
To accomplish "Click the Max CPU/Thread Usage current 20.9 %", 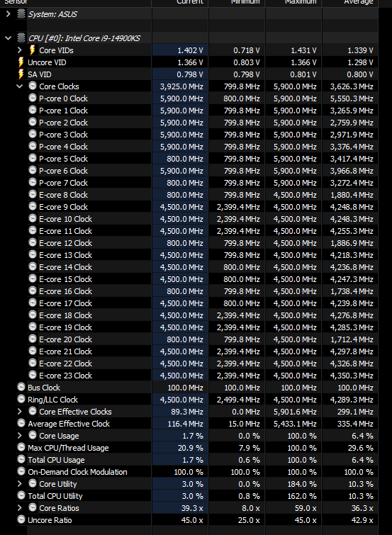I will click(x=190, y=448).
